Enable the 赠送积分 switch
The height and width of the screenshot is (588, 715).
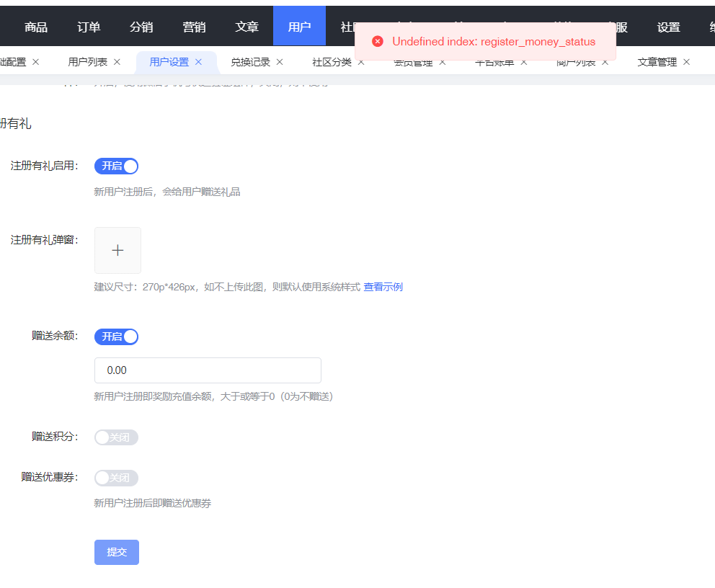pos(116,437)
